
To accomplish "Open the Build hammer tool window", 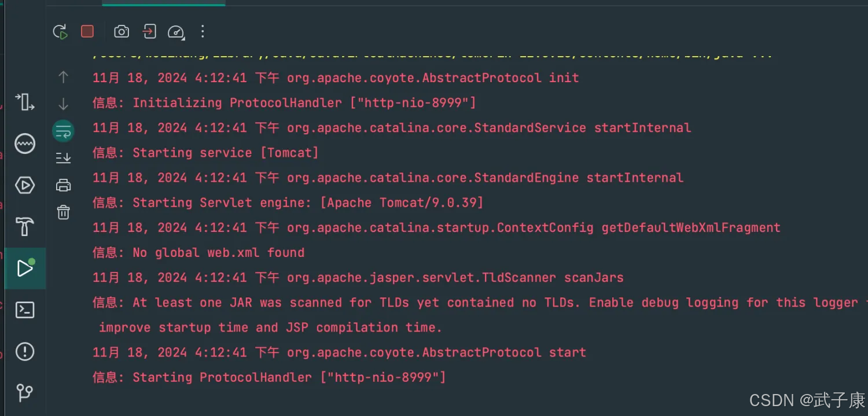I will point(25,227).
